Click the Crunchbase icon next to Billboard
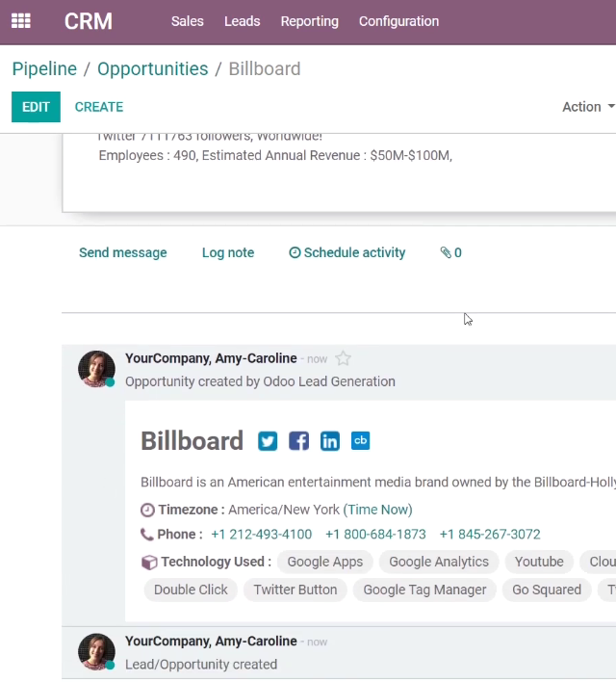Image resolution: width=616 pixels, height=682 pixels. coord(360,440)
